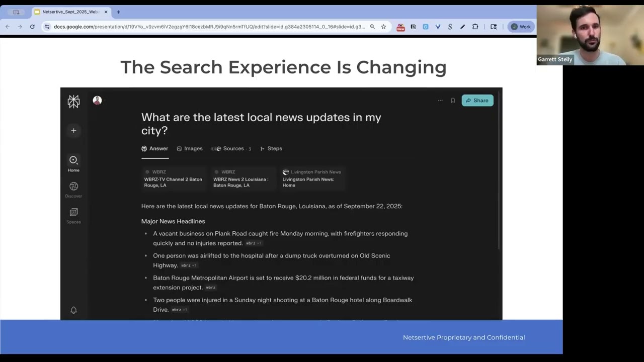Click the Share button
The width and height of the screenshot is (644, 362).
477,101
